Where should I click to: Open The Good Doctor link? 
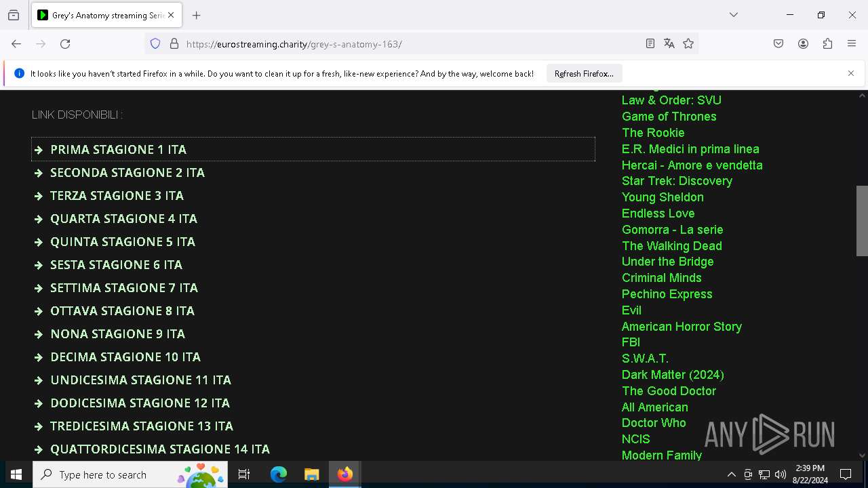point(669,391)
